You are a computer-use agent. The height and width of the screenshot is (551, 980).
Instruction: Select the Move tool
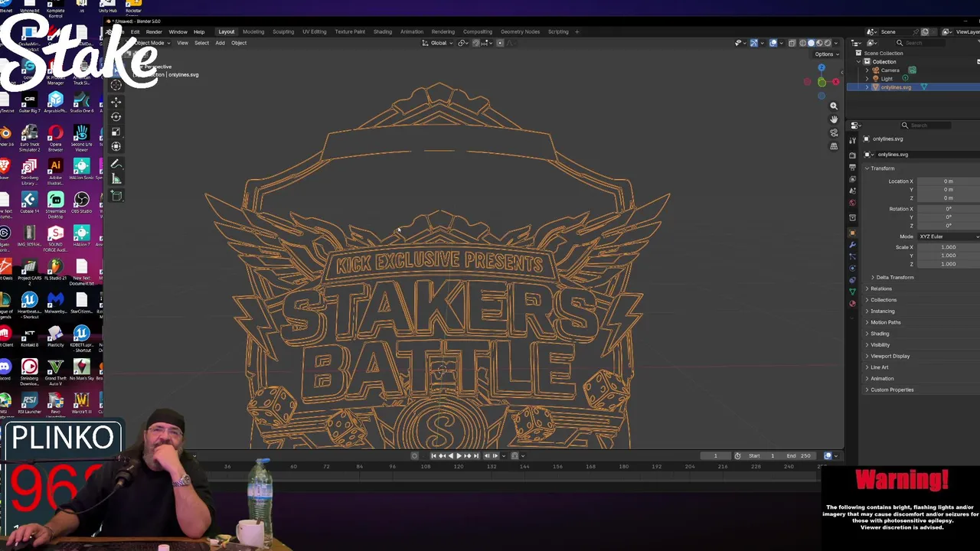pyautogui.click(x=116, y=102)
